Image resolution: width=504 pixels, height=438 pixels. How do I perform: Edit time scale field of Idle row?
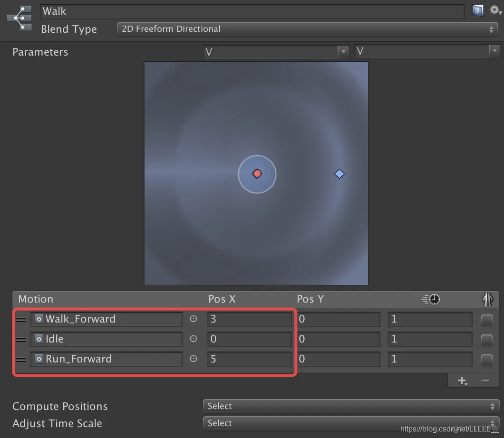[430, 339]
